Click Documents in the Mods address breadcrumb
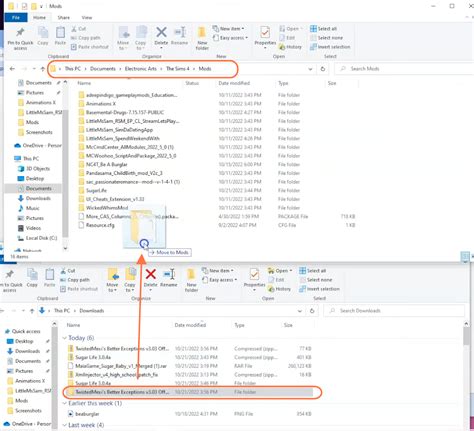 [103, 69]
